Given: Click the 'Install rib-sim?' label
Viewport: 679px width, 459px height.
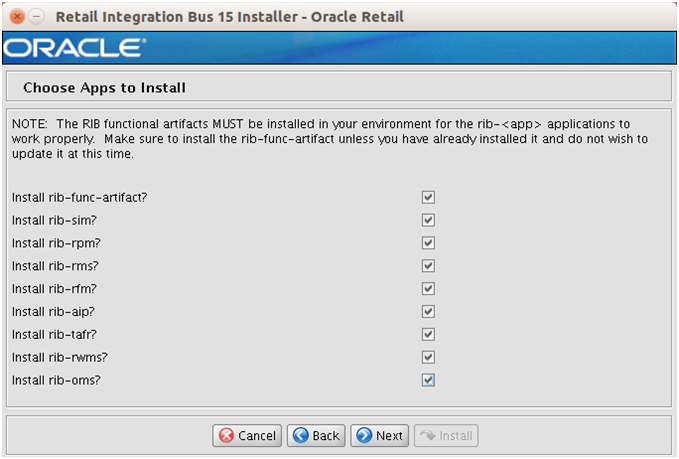Looking at the screenshot, I should [x=54, y=220].
